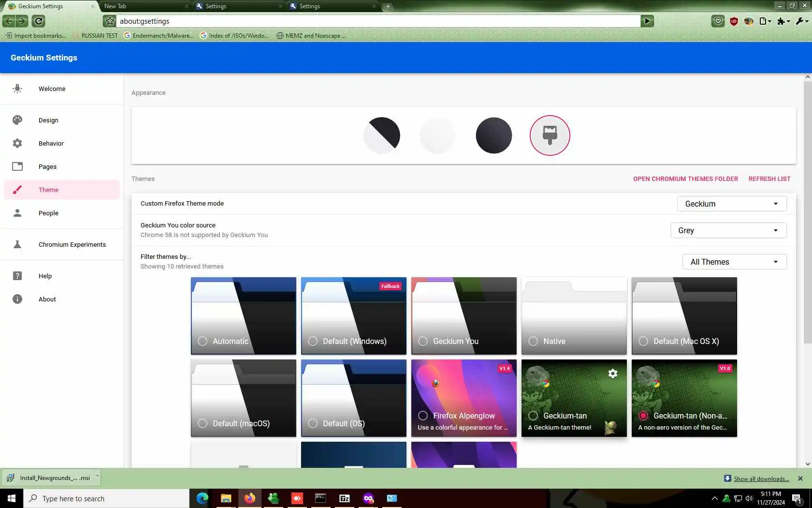Click the Show all downloads link
The width and height of the screenshot is (812, 508).
click(761, 479)
